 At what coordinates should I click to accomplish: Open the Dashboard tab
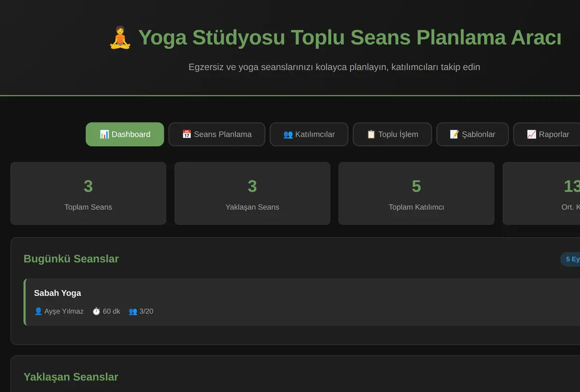click(125, 134)
